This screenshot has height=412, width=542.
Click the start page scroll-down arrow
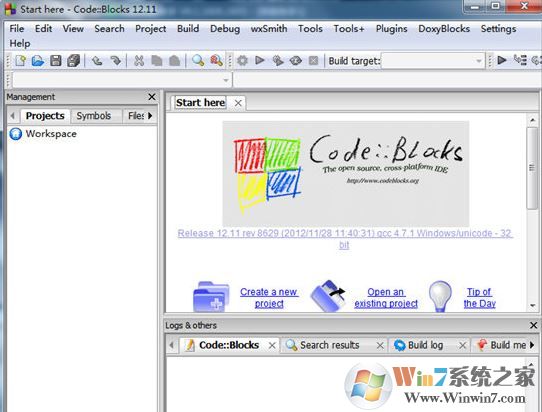533,306
